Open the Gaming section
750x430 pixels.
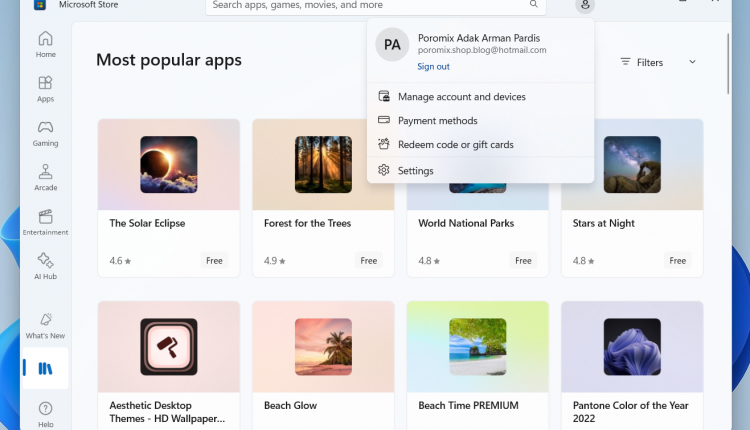[45, 133]
